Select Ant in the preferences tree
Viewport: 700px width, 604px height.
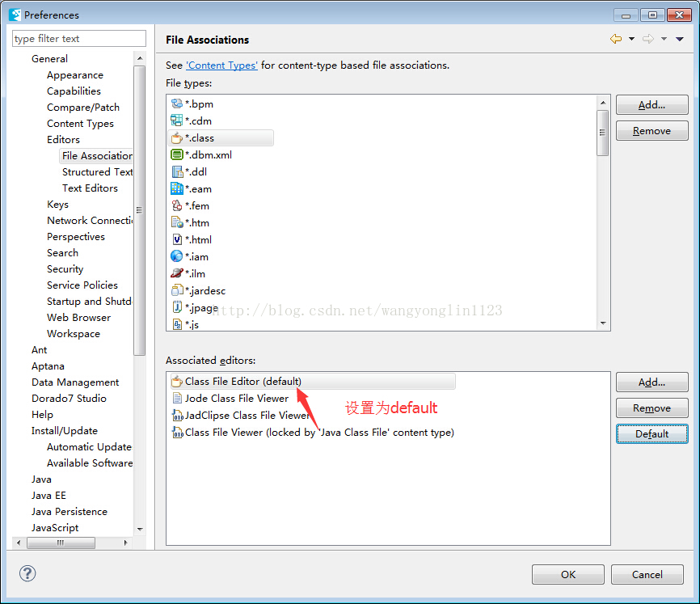pyautogui.click(x=40, y=350)
